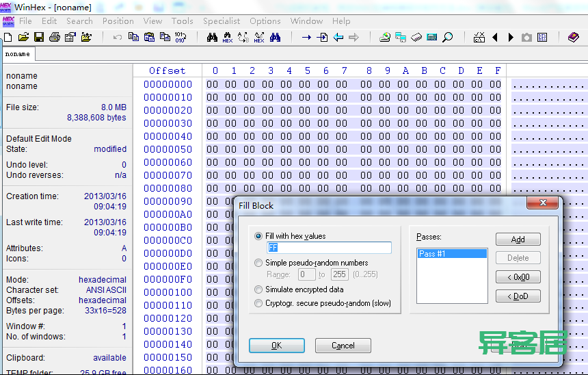Viewport: 588px width, 375px height.
Task: Click the magnifier Analyze Block icon
Action: pos(448,37)
